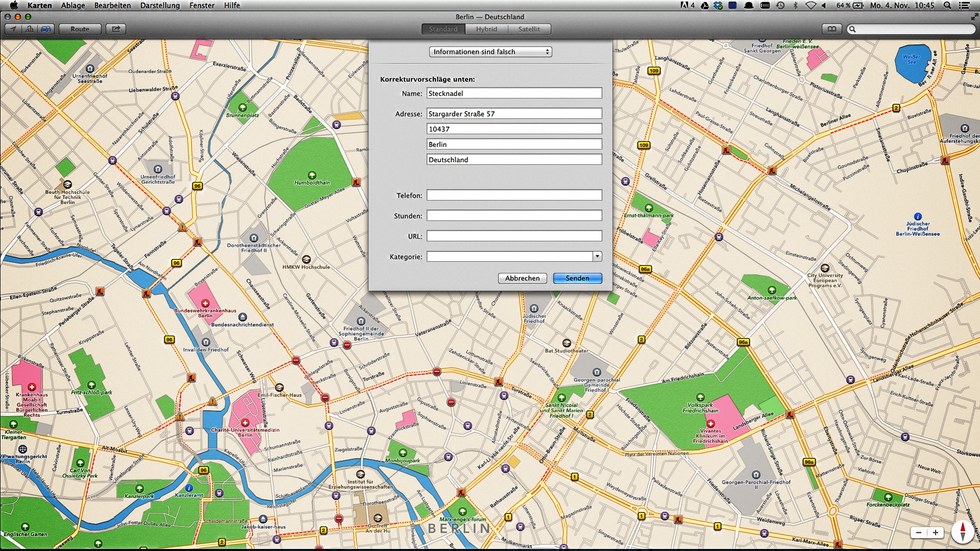The height and width of the screenshot is (551, 980).
Task: Click the compass in the map corner
Action: (x=963, y=532)
